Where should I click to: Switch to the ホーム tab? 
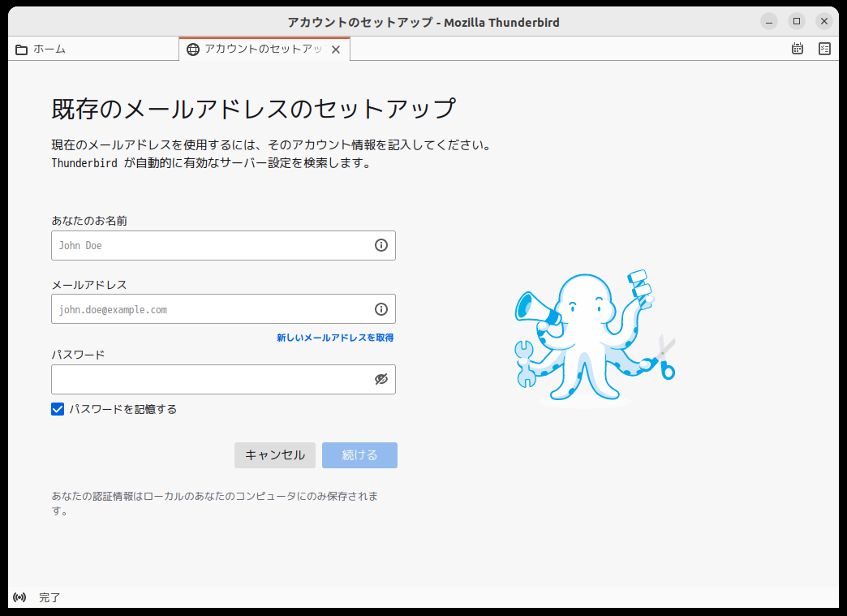point(93,50)
